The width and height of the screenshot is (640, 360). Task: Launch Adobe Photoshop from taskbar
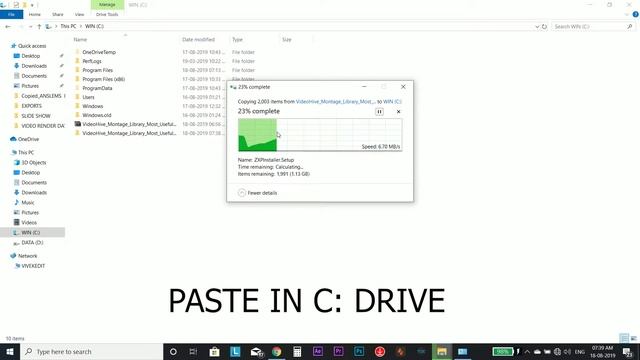[x=359, y=351]
